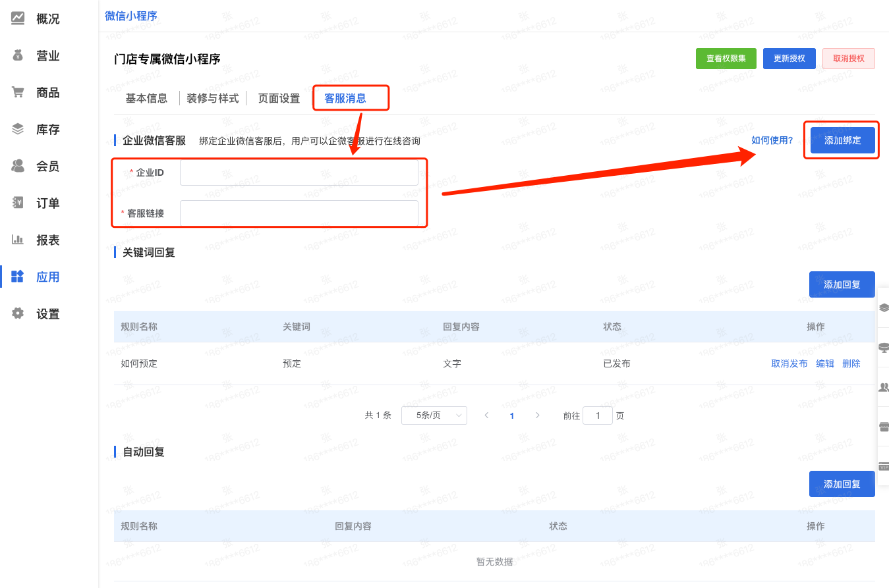Viewport: 889px width, 588px height.
Task: Select the 库存 layers icon in sidebar
Action: coord(18,129)
